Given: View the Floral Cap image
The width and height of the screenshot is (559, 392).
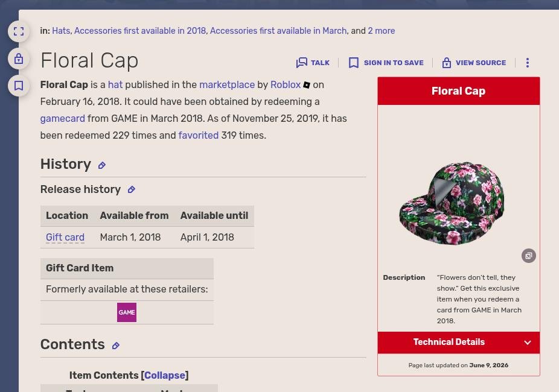Looking at the screenshot, I should tap(452, 203).
